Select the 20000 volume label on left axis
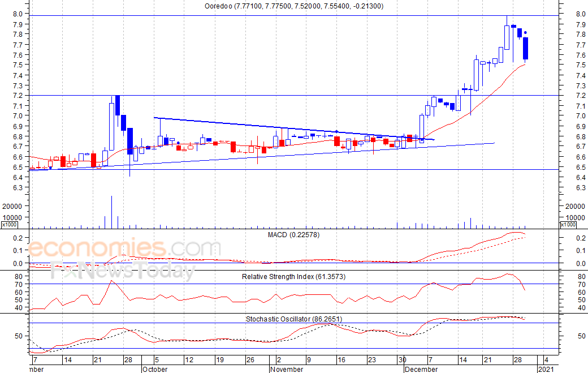Screen dimensions: 588x373 (x=12, y=207)
